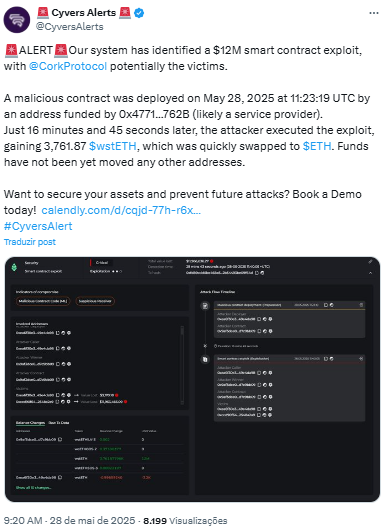Translate the post via Traduzir post
The image size is (389, 531).
[30, 242]
